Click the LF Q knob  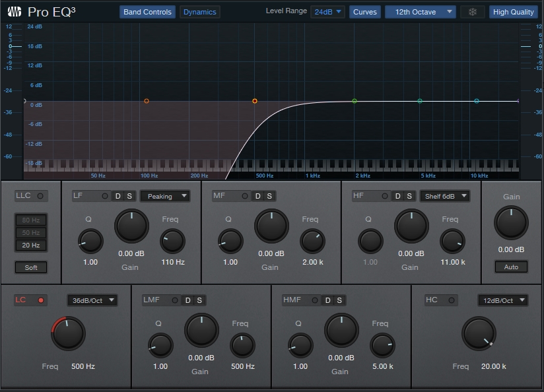click(90, 241)
